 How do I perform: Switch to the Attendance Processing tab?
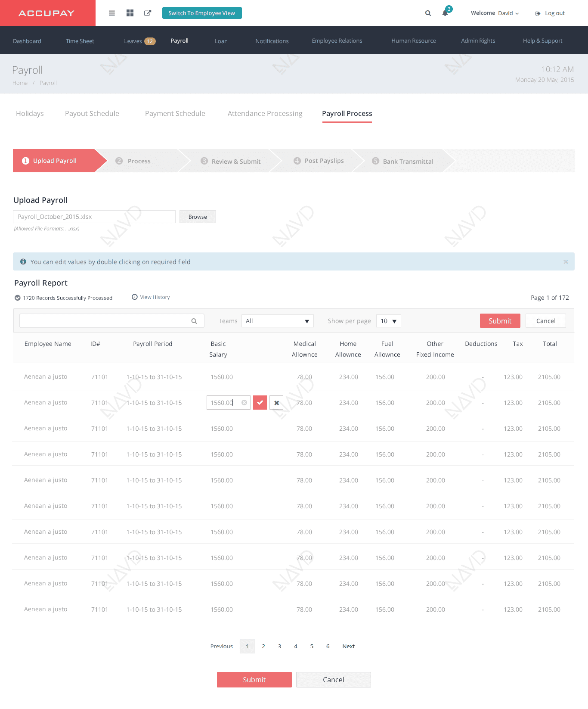click(x=265, y=113)
